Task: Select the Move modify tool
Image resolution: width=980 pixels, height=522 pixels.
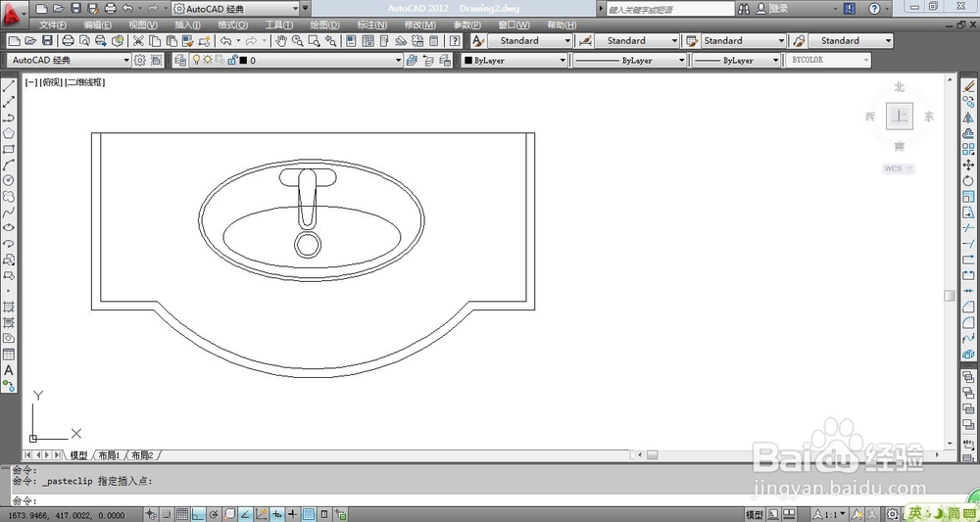Action: [x=969, y=165]
